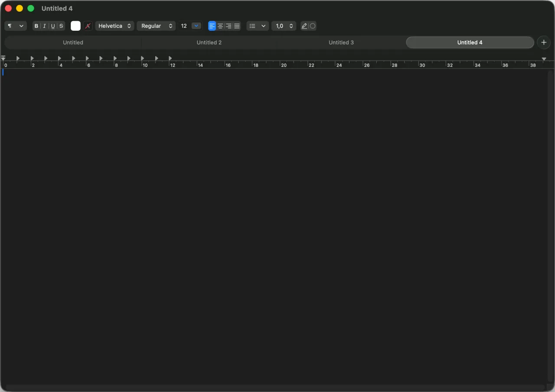This screenshot has height=392, width=555.
Task: Toggle italic text style
Action: click(45, 26)
